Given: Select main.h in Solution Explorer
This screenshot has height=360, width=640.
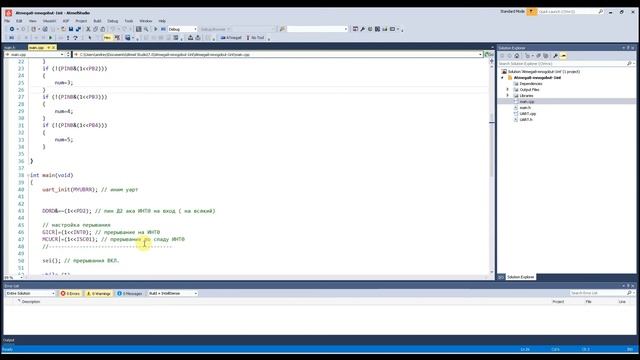Looking at the screenshot, I should (x=525, y=108).
